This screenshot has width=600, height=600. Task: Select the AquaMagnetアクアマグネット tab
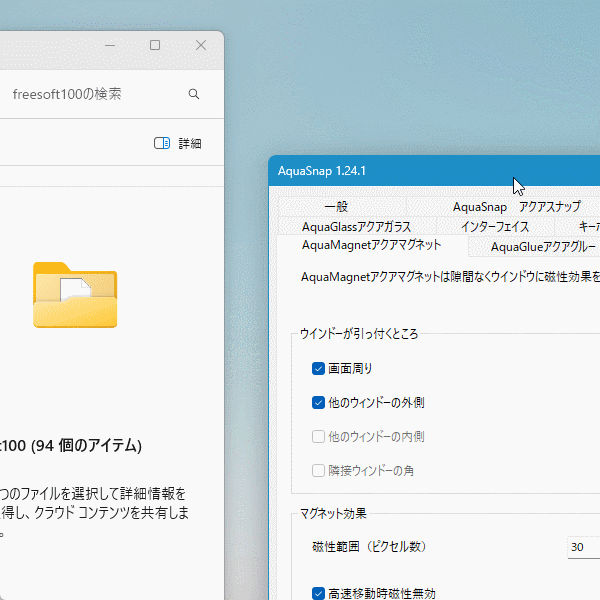(372, 245)
